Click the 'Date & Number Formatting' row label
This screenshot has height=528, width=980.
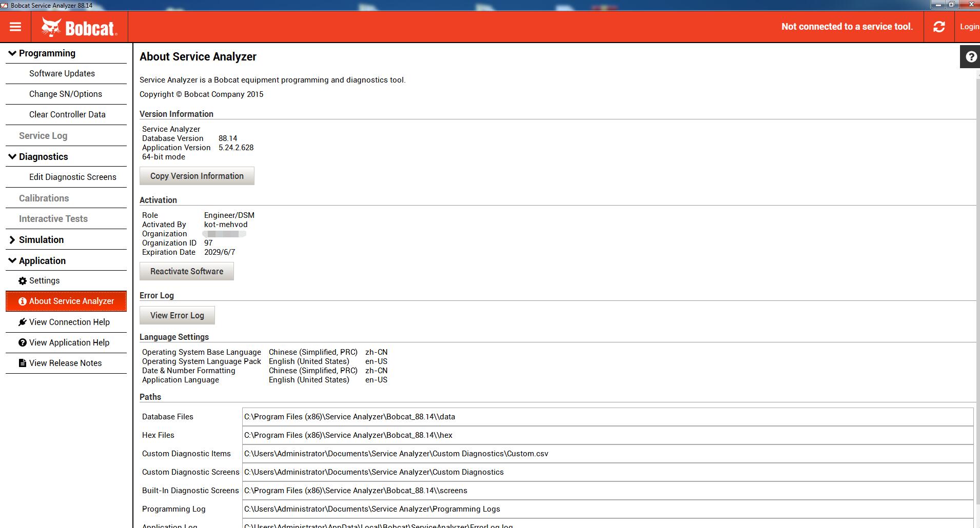(189, 371)
